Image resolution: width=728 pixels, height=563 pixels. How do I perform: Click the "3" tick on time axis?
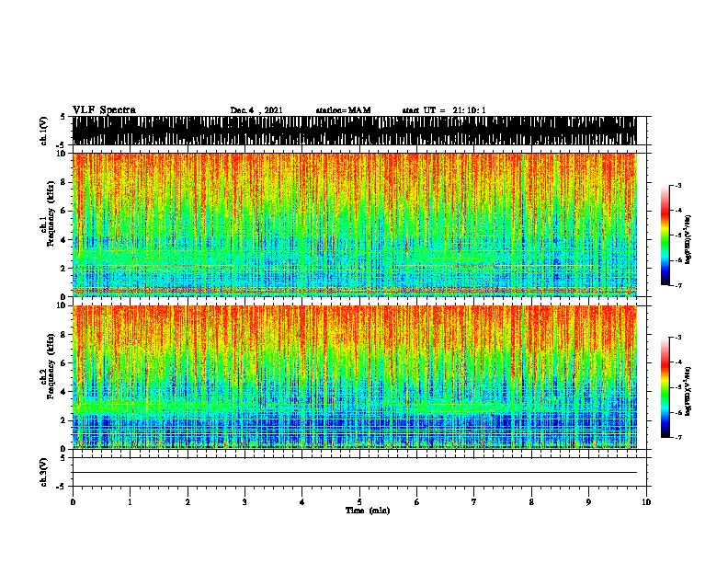[x=245, y=501]
